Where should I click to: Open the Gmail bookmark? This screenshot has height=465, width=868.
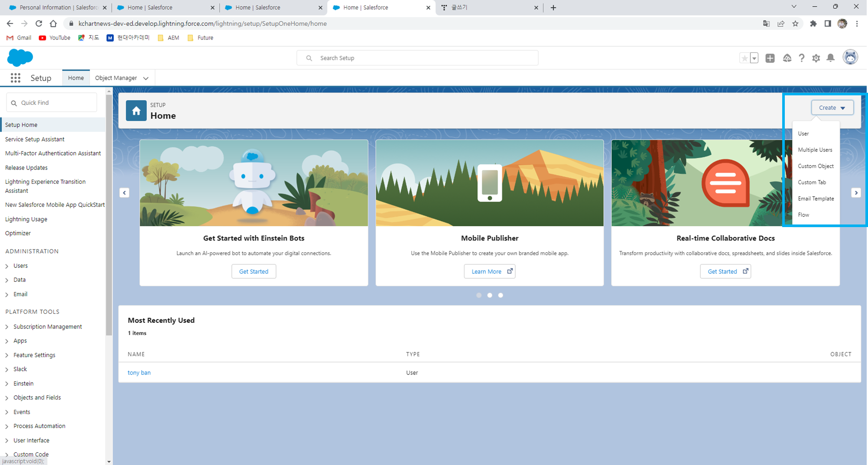point(19,38)
